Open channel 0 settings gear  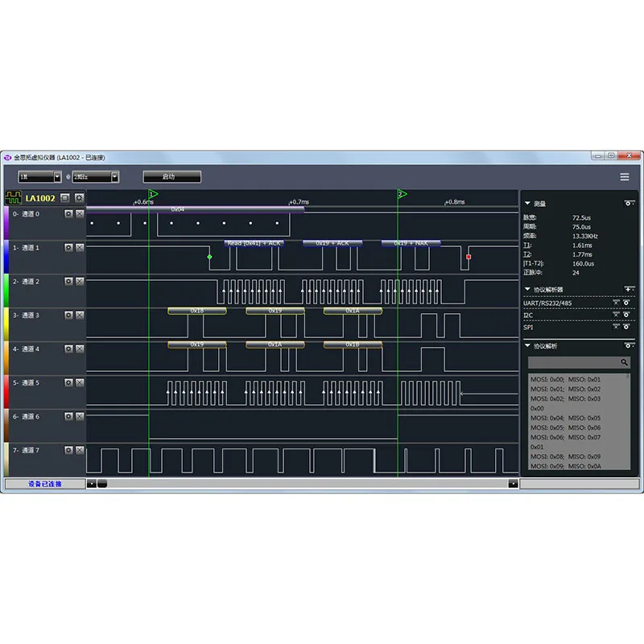[68, 213]
